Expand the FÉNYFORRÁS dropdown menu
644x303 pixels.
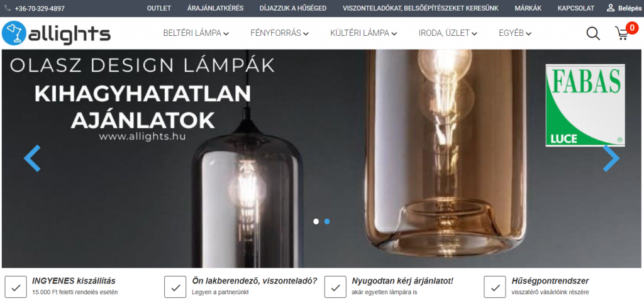279,33
